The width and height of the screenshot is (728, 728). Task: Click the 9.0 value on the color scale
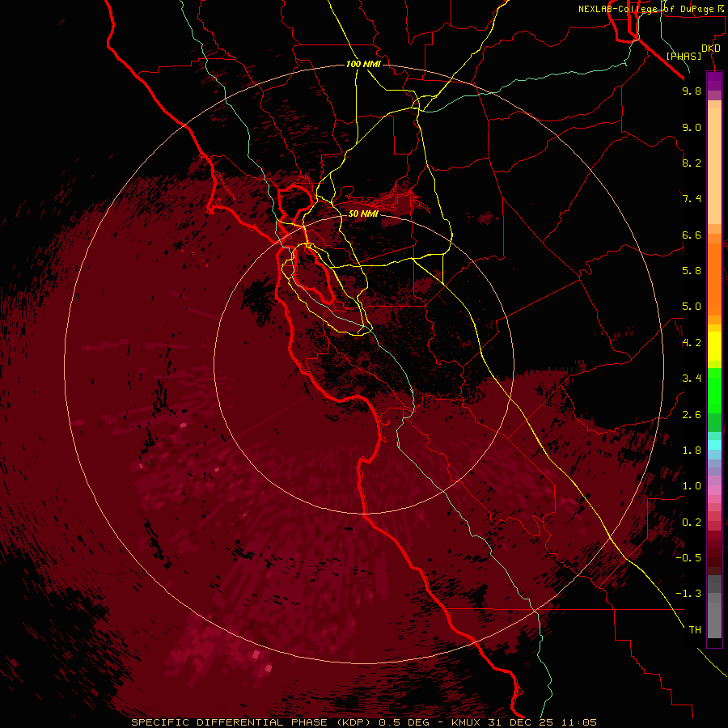(692, 127)
